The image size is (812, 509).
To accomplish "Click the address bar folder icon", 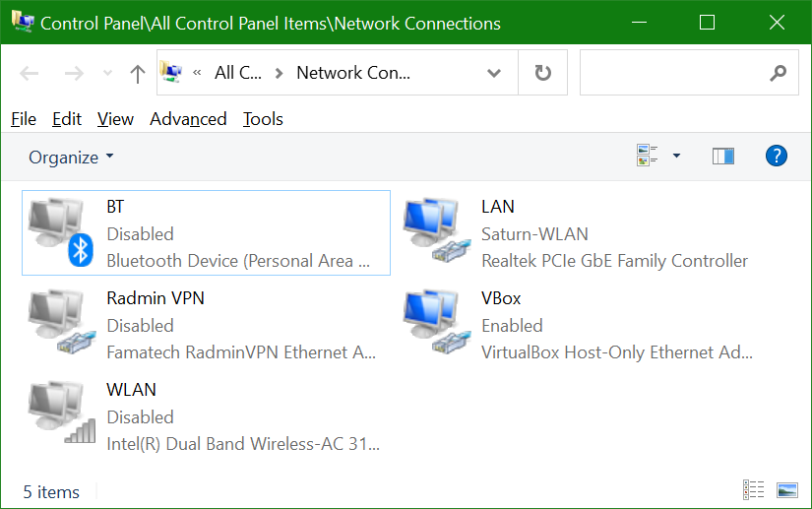I will (x=171, y=72).
